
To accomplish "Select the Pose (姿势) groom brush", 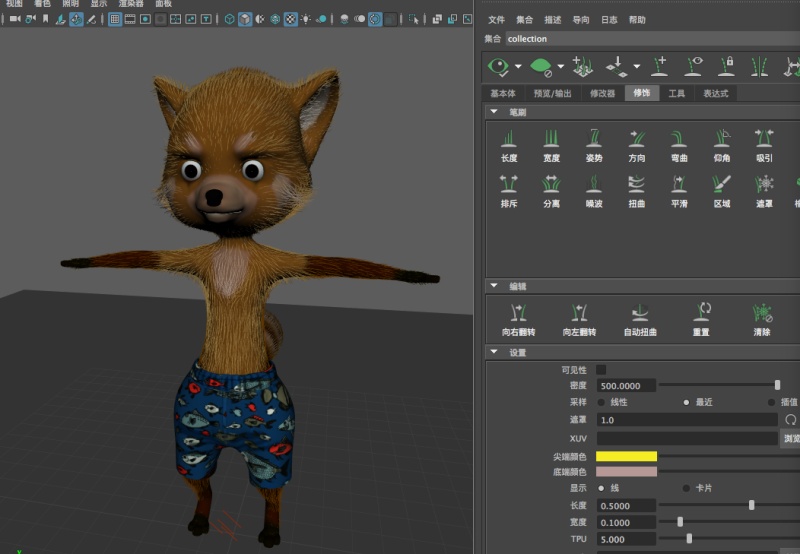I will pos(594,145).
